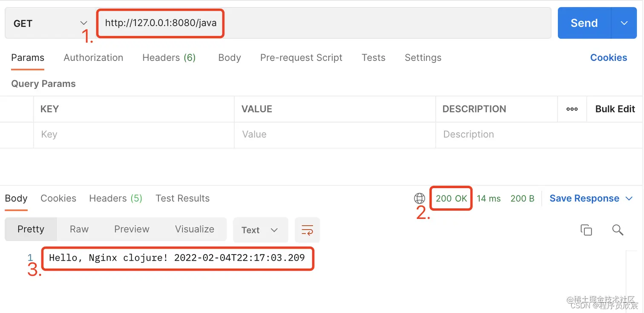Select the Raw view

79,229
